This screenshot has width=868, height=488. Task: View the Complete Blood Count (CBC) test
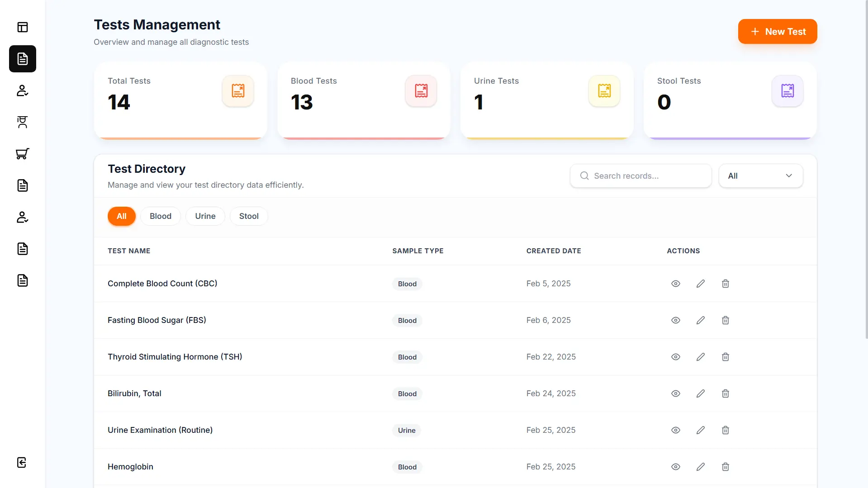tap(676, 284)
